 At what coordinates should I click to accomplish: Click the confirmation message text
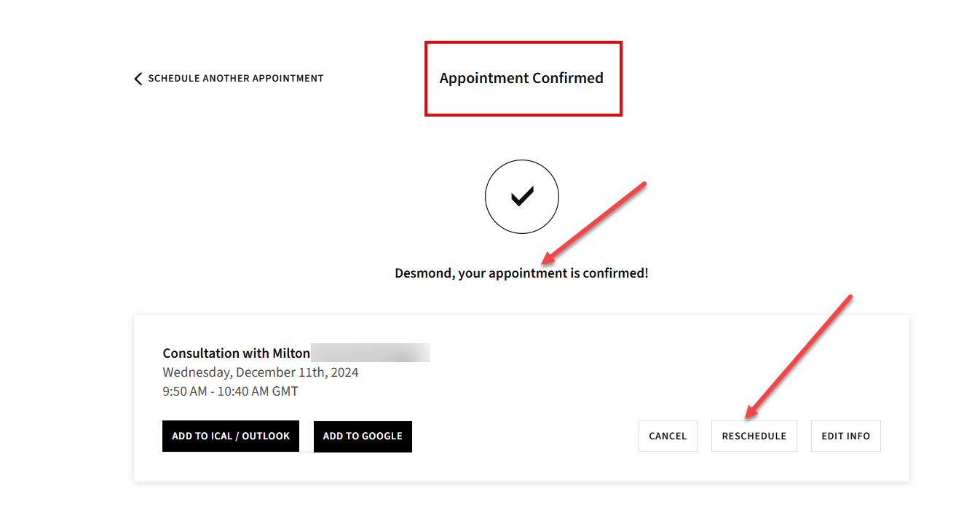[521, 273]
